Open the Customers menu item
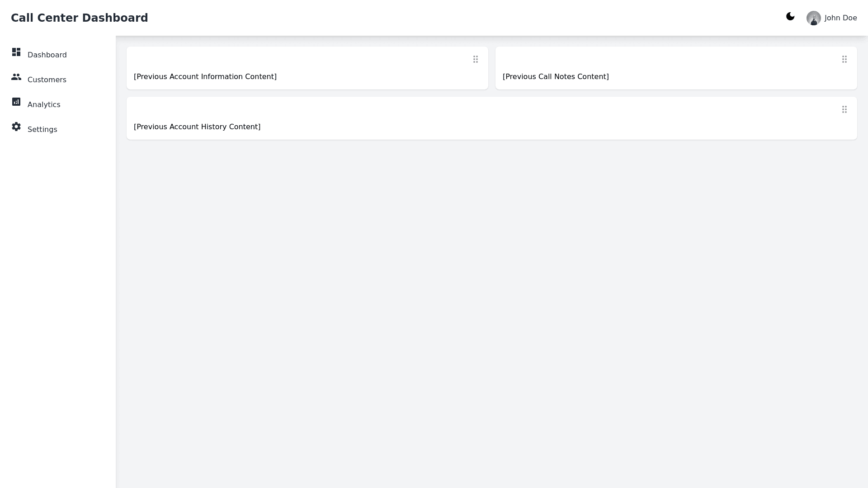The width and height of the screenshot is (868, 488). (47, 80)
